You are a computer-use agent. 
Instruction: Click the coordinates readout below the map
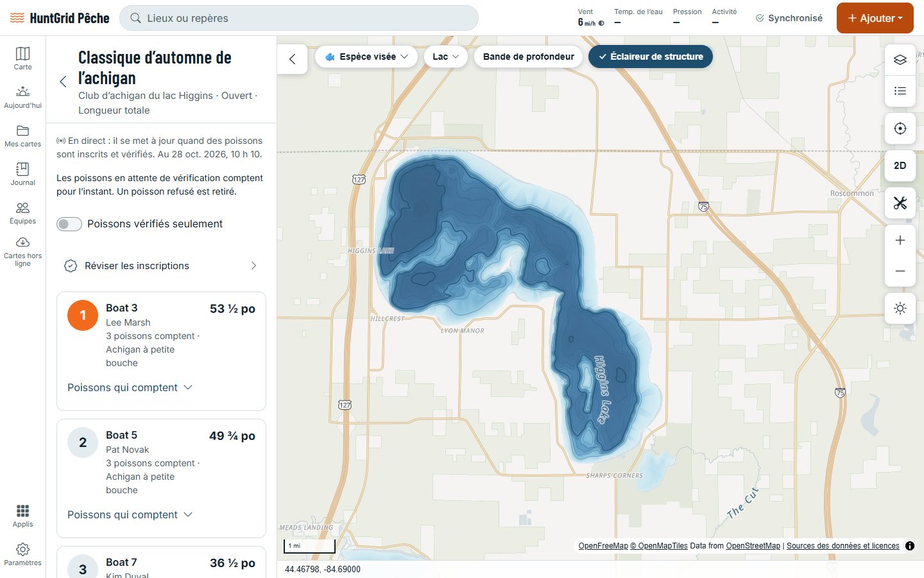pos(323,569)
